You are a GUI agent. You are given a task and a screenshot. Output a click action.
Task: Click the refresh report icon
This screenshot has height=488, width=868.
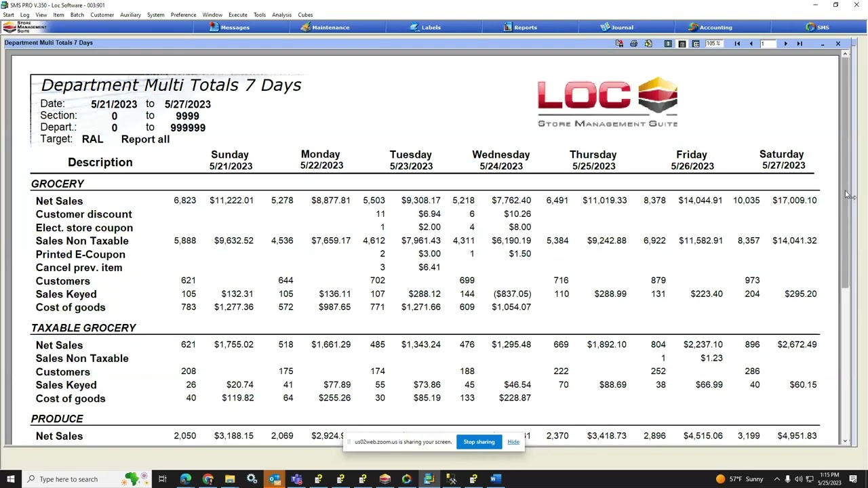click(x=648, y=43)
